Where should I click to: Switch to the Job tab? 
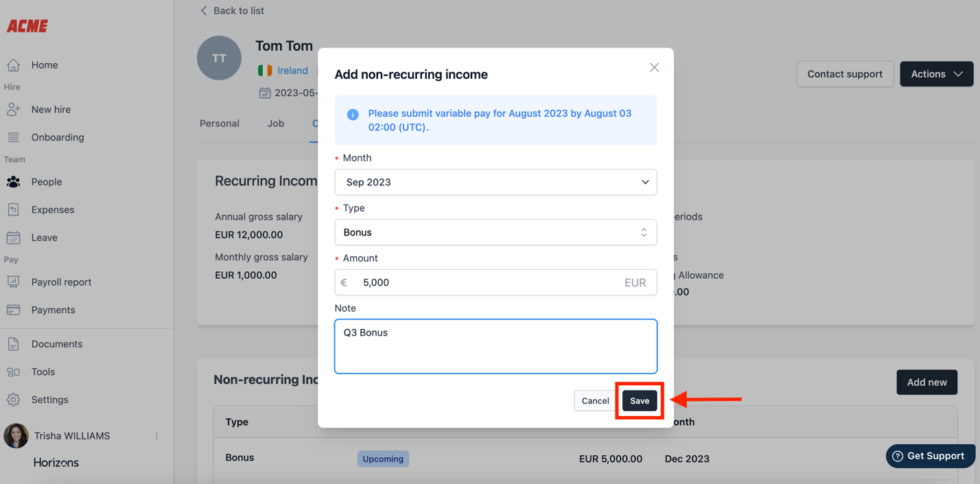(276, 124)
